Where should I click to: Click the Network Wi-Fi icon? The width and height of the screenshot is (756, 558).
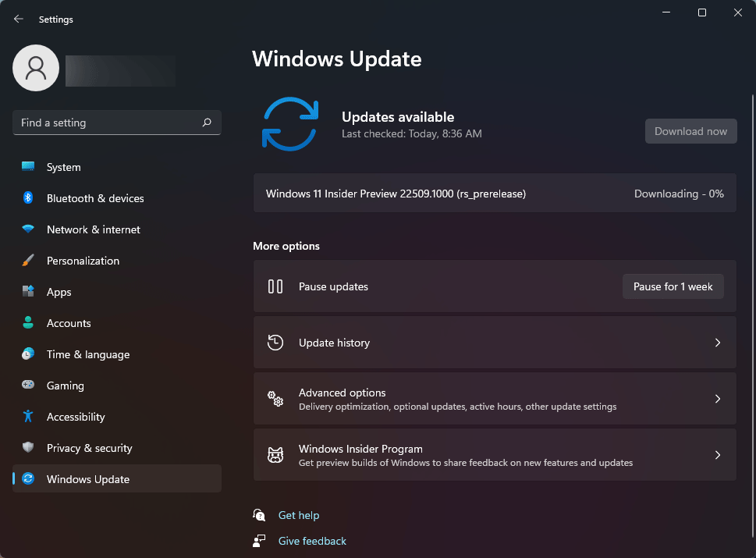coord(28,229)
